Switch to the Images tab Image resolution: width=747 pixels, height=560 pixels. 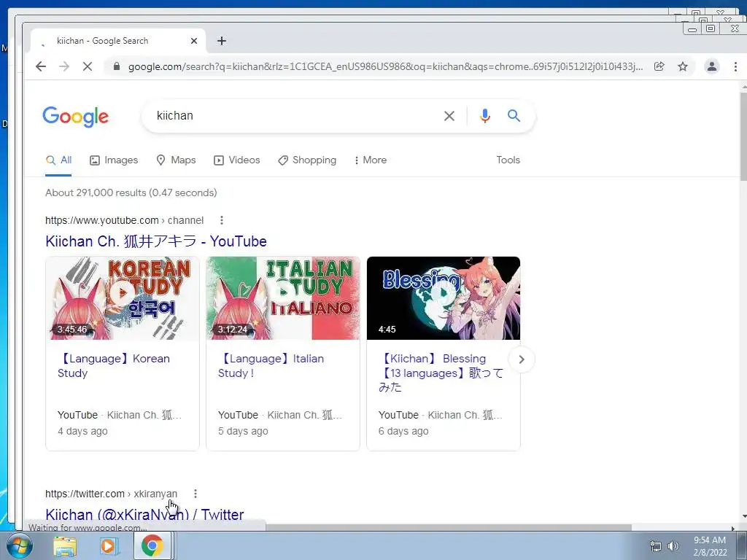tap(114, 160)
